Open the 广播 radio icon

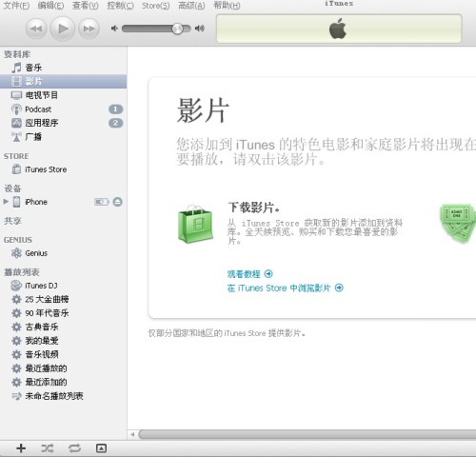pos(16,137)
